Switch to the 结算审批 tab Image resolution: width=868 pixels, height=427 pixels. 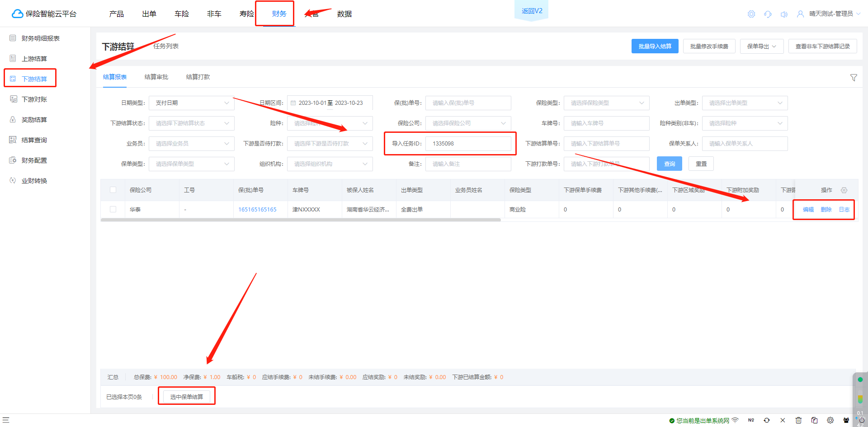(156, 77)
